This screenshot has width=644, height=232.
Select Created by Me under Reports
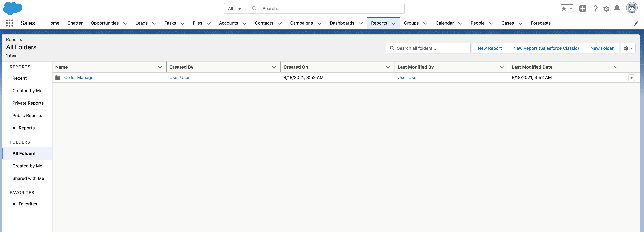[27, 91]
